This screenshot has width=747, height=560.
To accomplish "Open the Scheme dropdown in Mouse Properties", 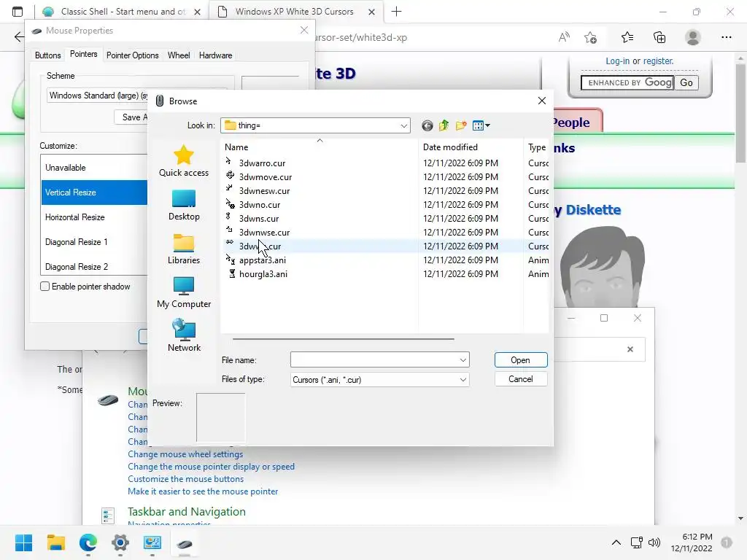I will click(97, 96).
